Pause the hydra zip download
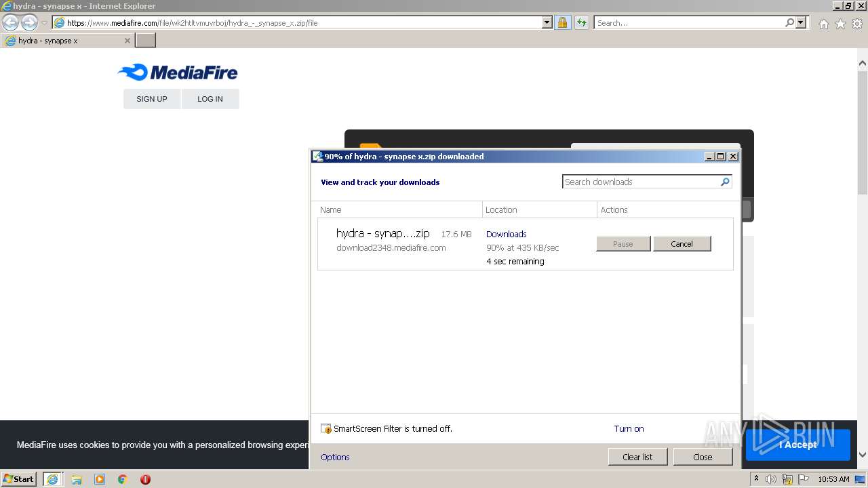This screenshot has width=868, height=488. coord(623,244)
